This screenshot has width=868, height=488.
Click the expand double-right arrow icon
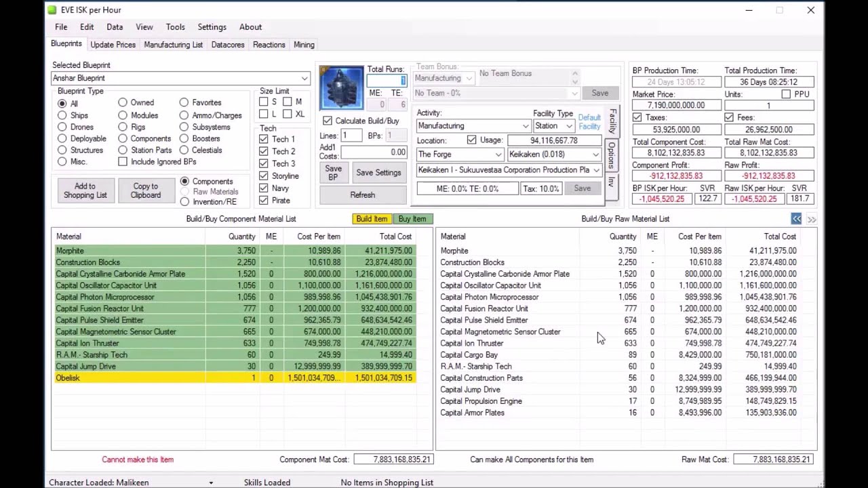click(x=811, y=219)
